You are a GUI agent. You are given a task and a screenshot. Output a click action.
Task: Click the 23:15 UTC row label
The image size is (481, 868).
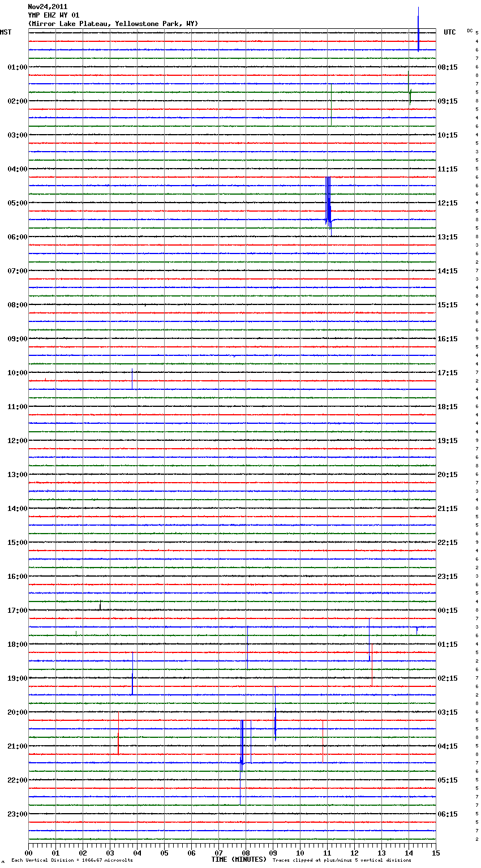(x=448, y=577)
